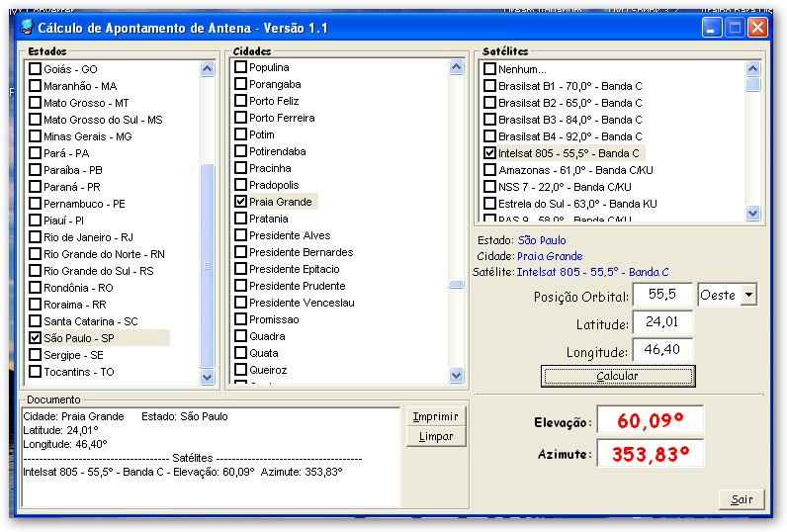Minimize the Cálculo de Apontamento window
787x532 pixels.
click(712, 28)
